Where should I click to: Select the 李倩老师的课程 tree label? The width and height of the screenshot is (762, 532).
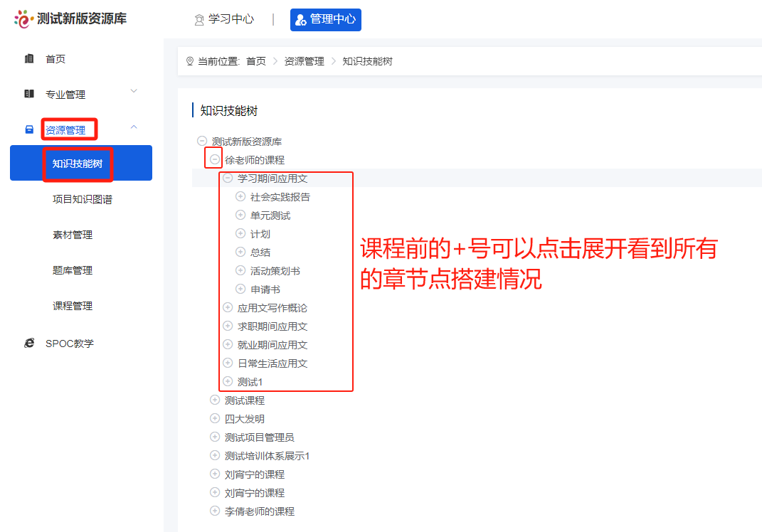(260, 511)
